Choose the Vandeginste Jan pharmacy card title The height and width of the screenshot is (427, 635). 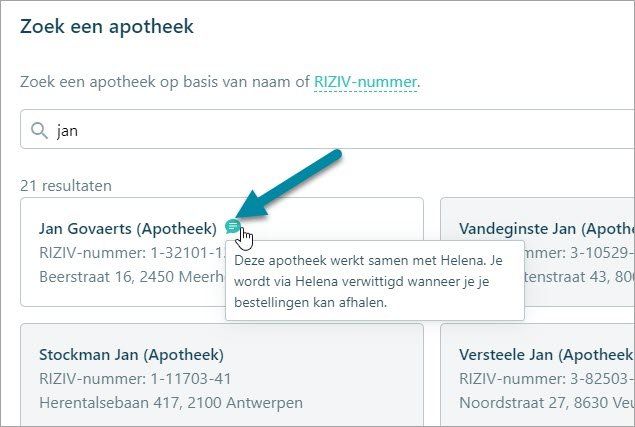click(x=547, y=228)
